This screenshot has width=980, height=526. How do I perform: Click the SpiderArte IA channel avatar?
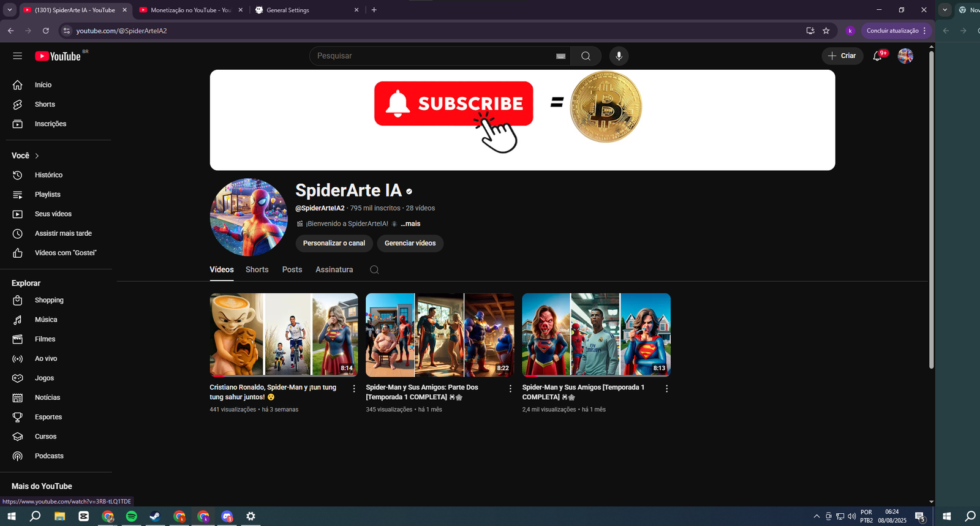249,217
